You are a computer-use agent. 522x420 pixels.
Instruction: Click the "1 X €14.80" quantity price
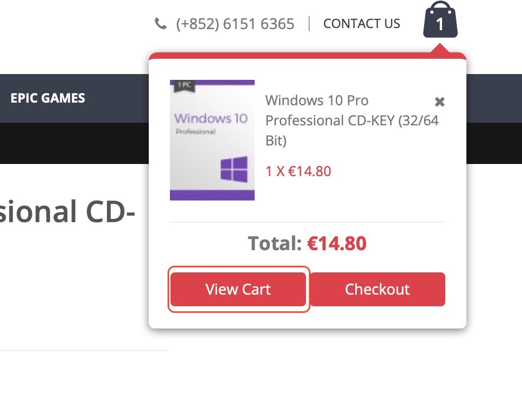[x=298, y=171]
